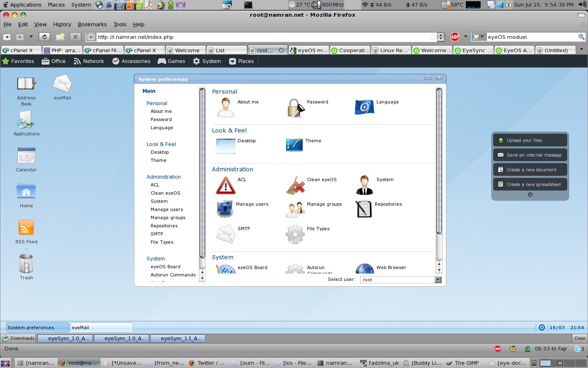The height and width of the screenshot is (368, 588).
Task: Open the ACL warning triangle icon
Action: coord(225,186)
